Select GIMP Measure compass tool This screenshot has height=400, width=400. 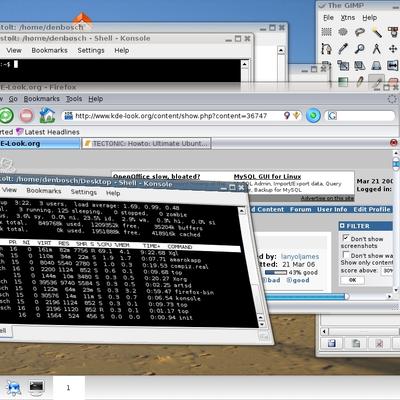tap(377, 49)
